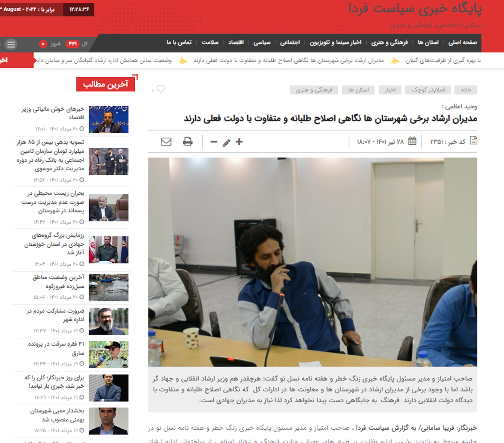Click ticker headline about Golpayegan Ershad office
The image size is (504, 443).
click(x=104, y=60)
